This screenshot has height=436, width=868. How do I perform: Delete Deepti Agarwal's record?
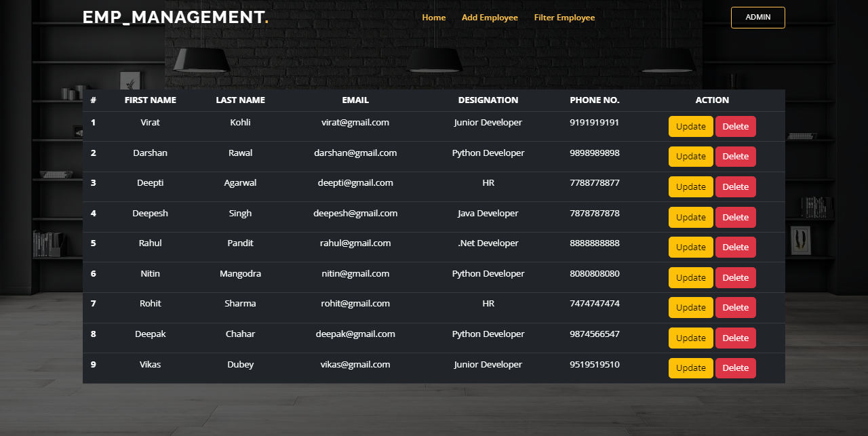(x=735, y=186)
